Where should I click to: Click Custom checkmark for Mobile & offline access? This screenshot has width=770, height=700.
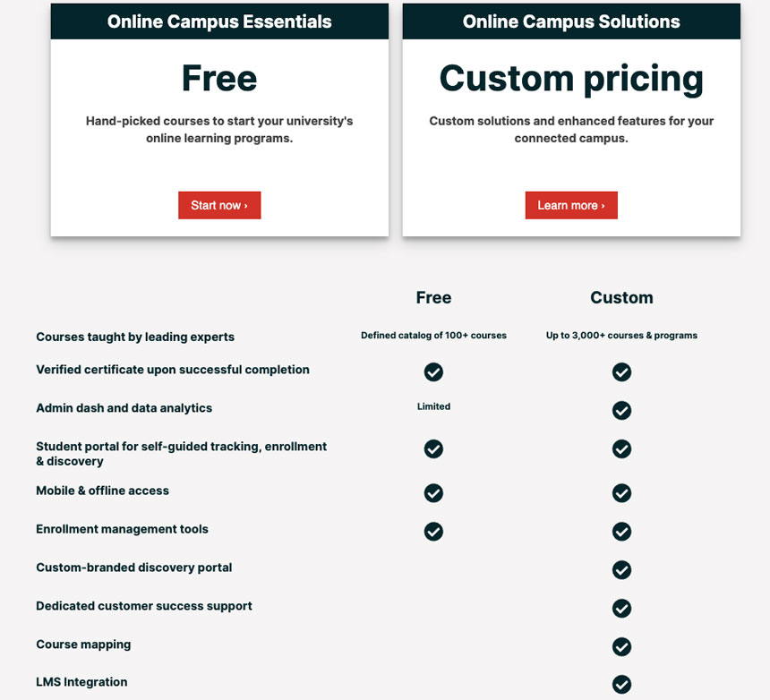point(621,493)
